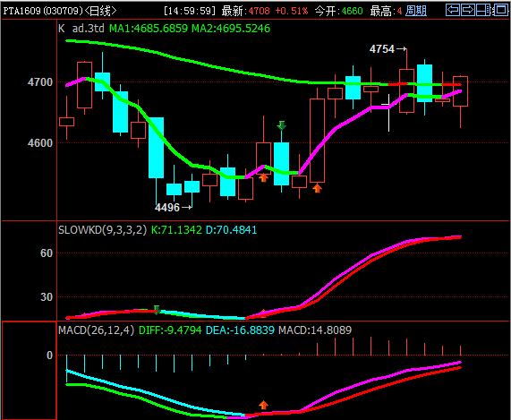Viewport: 511px width, 420px height.
Task: Click the white crosshair candle
Action: pos(388,113)
